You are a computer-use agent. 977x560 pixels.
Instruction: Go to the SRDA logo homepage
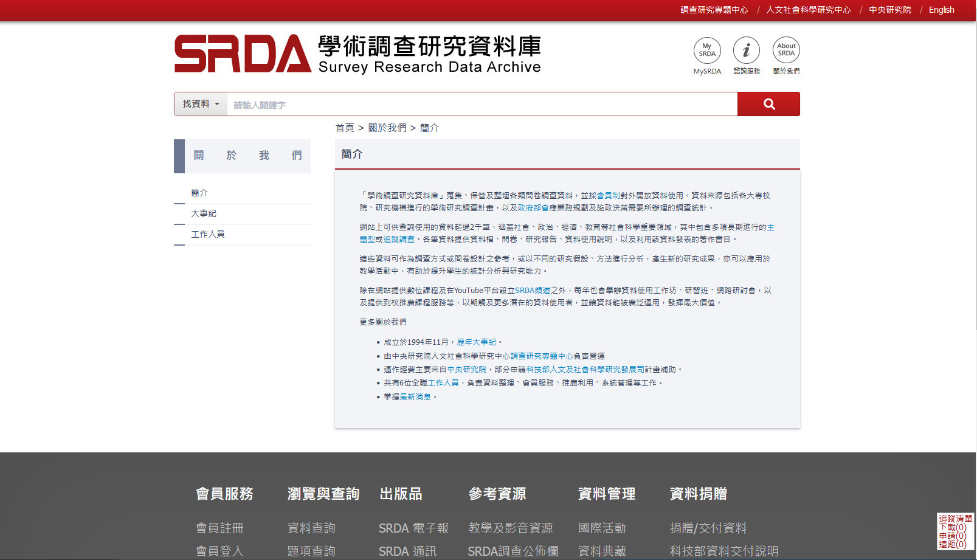pyautogui.click(x=357, y=54)
